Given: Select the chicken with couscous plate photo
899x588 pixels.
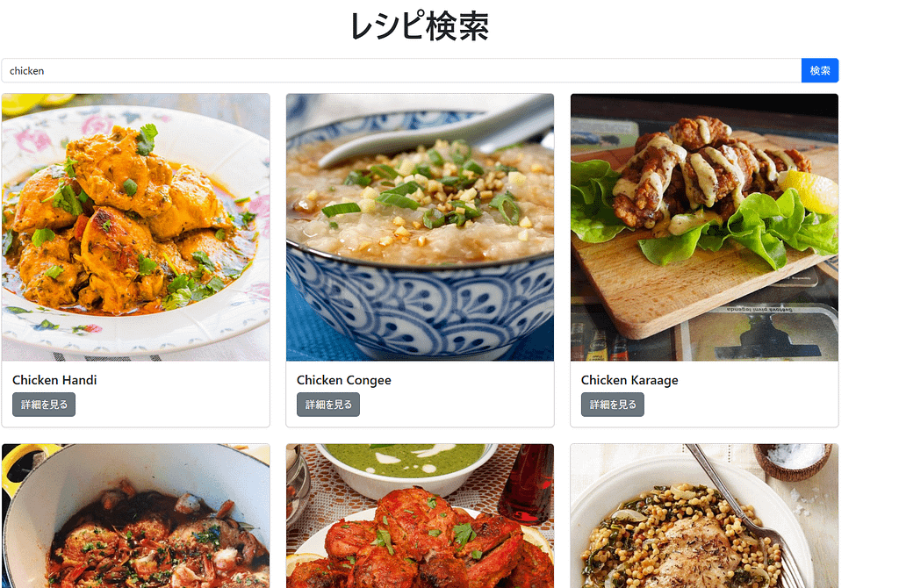Looking at the screenshot, I should tap(705, 516).
